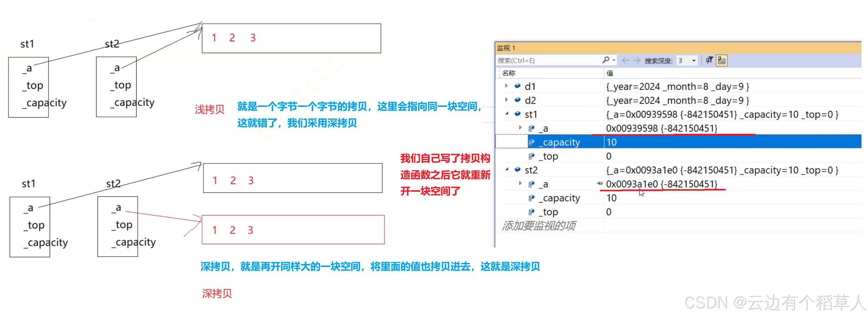The width and height of the screenshot is (868, 317).
Task: Select the d2 row name
Action: click(530, 100)
